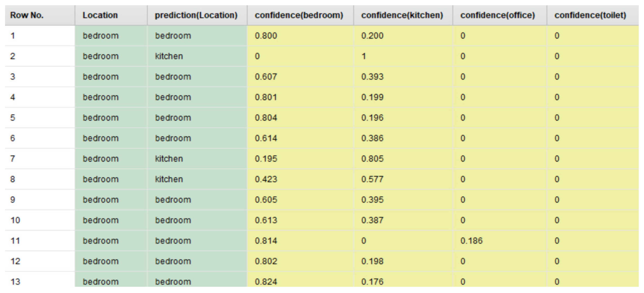Click the confidence(kitchen) column header
Screen dimensions: 644x293
pyautogui.click(x=402, y=15)
